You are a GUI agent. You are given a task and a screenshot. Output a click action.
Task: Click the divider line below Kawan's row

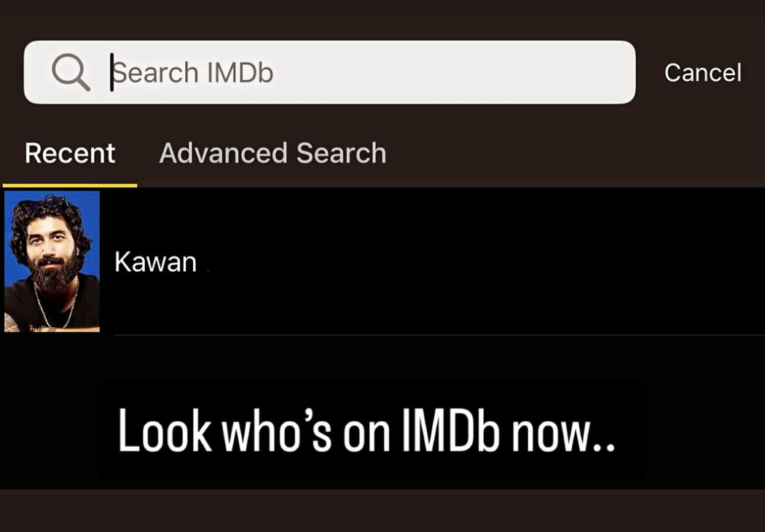point(439,335)
